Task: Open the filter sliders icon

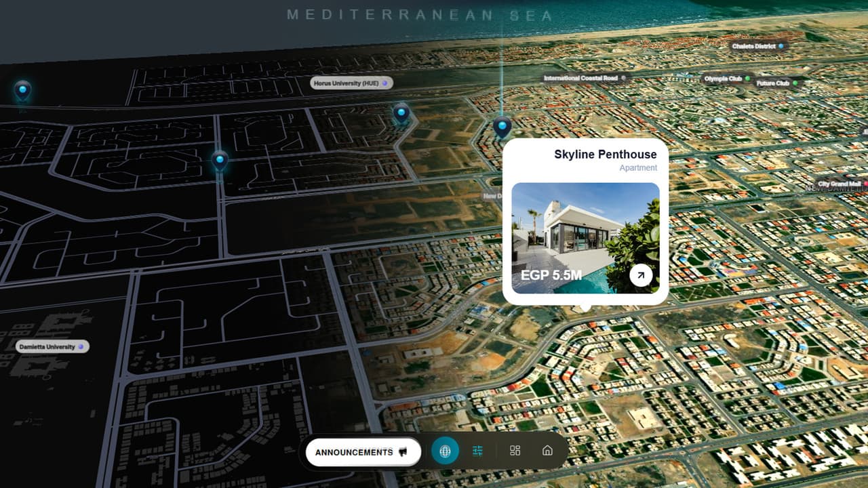Action: coord(477,451)
